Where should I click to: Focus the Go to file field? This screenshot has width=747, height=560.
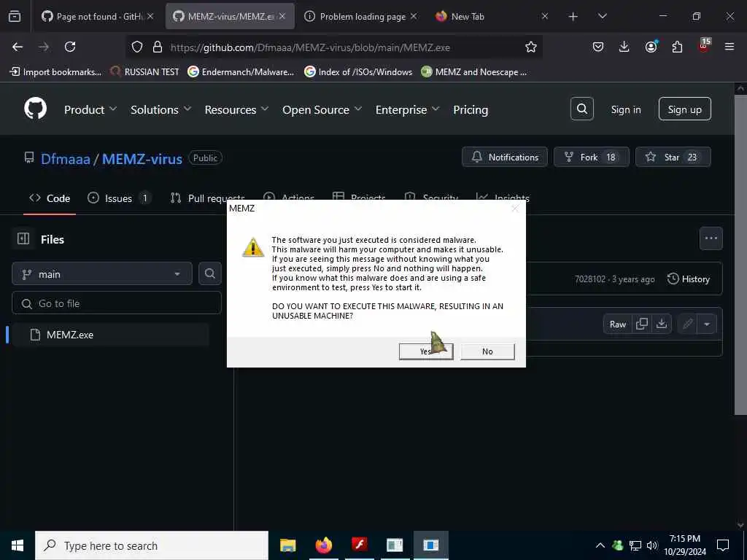117,303
